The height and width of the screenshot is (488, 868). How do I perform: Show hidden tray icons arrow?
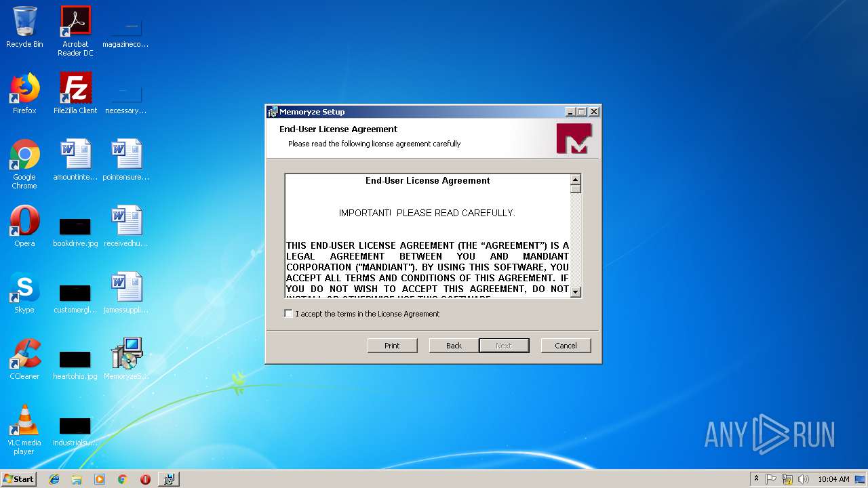[756, 479]
